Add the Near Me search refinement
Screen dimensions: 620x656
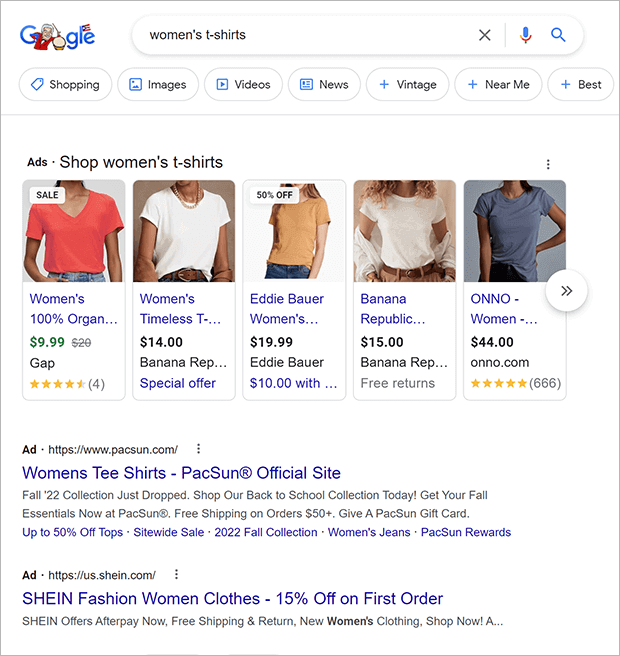tap(498, 85)
